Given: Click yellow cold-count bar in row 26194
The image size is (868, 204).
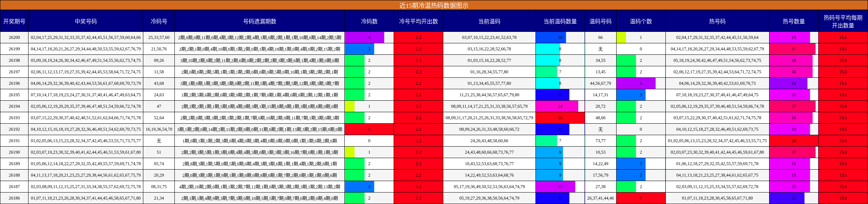Looking at the screenshot, I should [350, 106].
